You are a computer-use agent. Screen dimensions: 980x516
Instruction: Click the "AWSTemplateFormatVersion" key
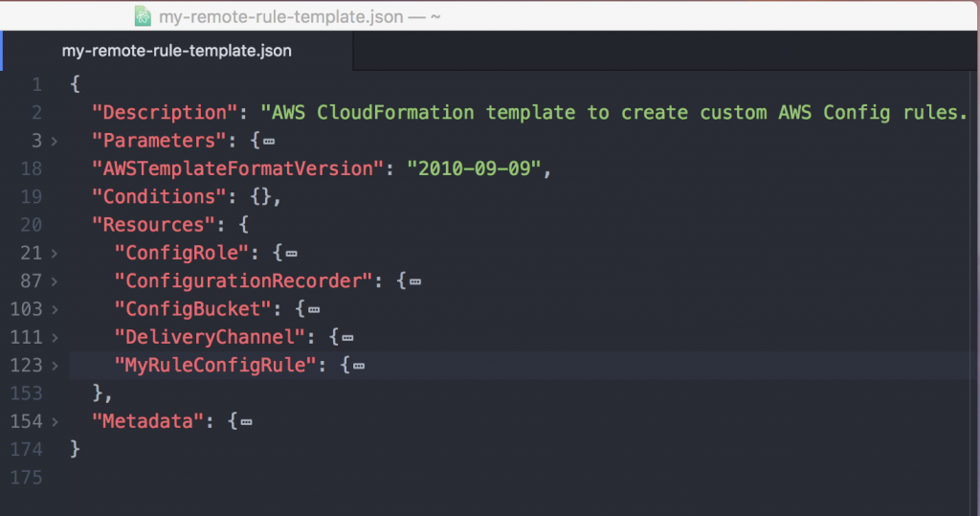coord(237,168)
